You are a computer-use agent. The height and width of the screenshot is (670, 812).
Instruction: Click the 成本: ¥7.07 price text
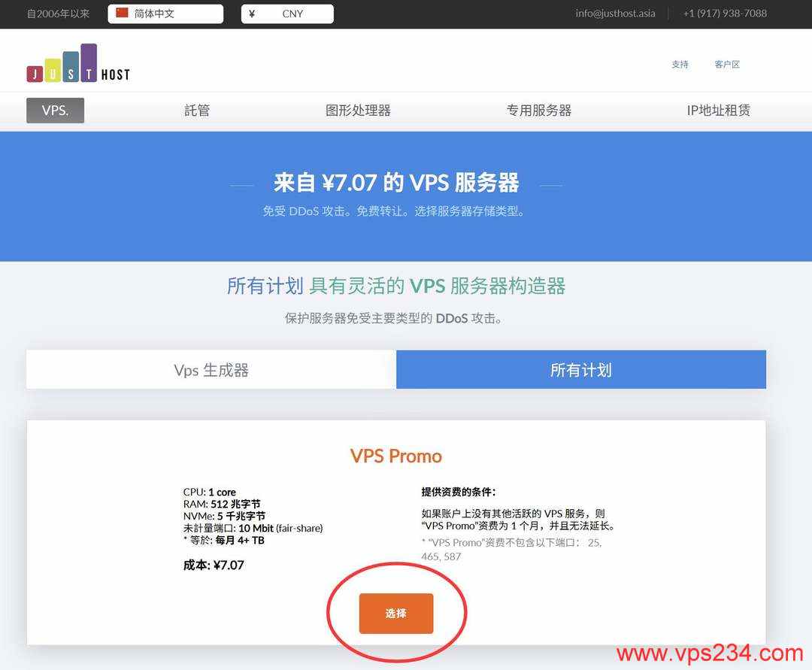[x=214, y=565]
